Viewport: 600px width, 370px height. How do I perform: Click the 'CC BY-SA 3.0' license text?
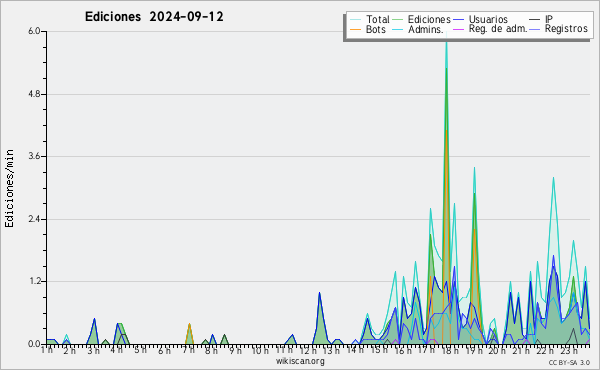[569, 362]
